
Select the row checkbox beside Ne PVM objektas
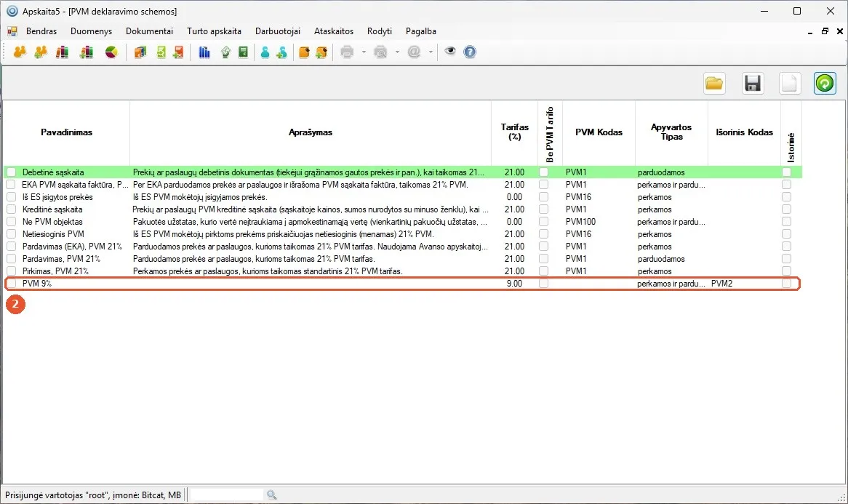tap(12, 222)
